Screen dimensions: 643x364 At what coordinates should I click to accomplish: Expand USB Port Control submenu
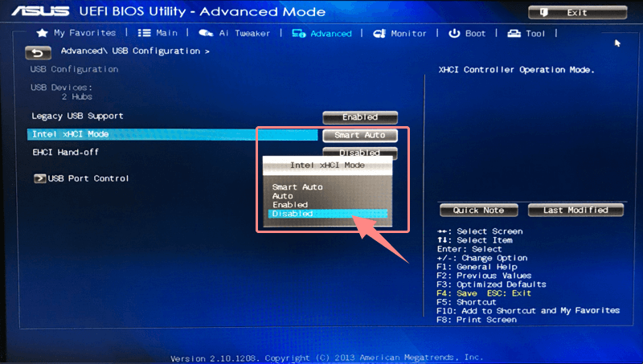[x=88, y=178]
